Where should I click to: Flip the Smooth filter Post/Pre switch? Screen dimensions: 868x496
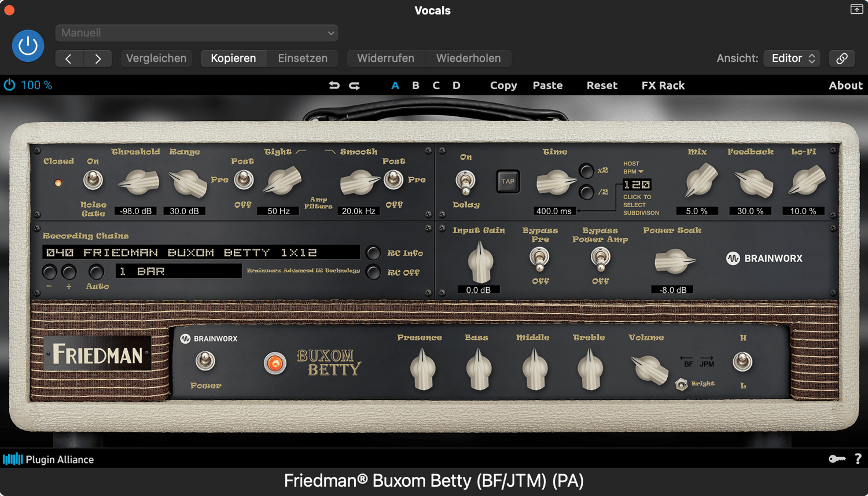(x=393, y=180)
